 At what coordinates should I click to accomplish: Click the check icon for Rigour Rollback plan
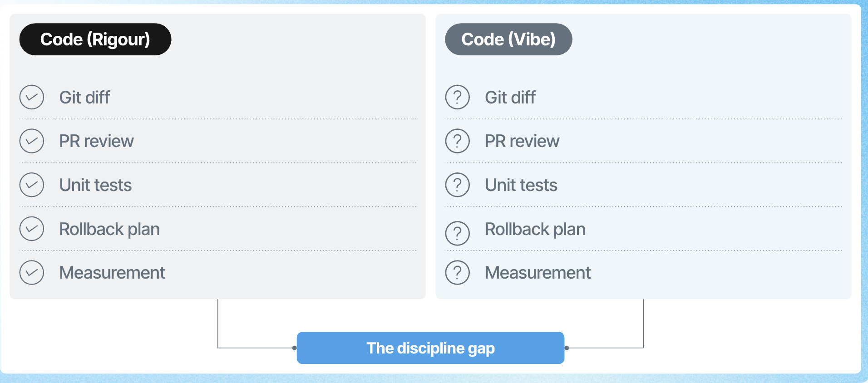[32, 229]
